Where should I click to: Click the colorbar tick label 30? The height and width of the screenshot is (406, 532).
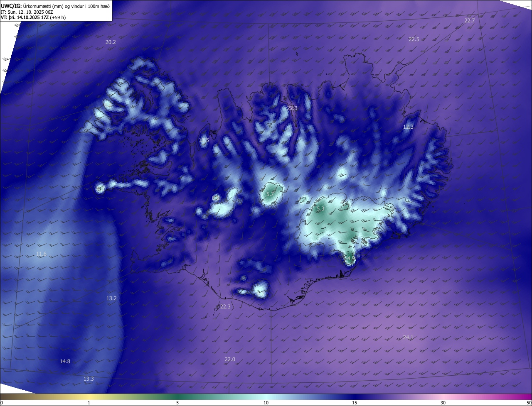443,403
